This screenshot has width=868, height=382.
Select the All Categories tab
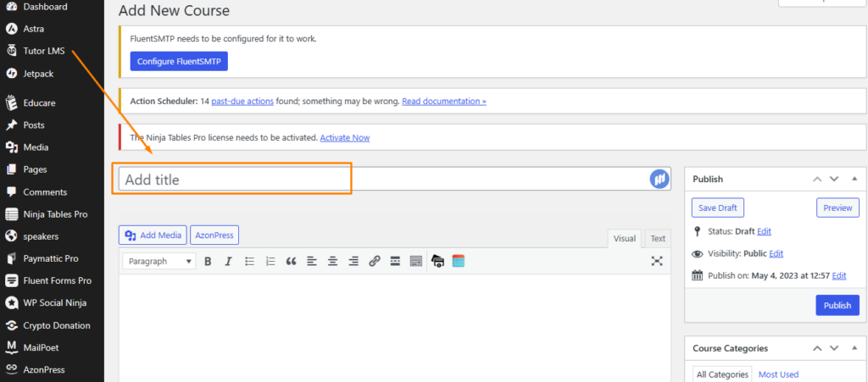click(722, 374)
